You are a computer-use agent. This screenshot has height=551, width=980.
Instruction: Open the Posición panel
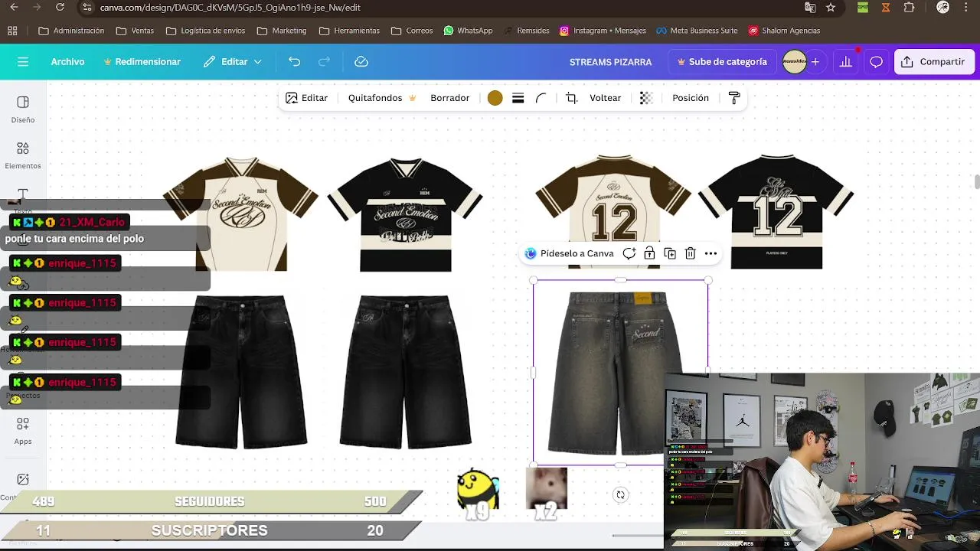tap(691, 98)
